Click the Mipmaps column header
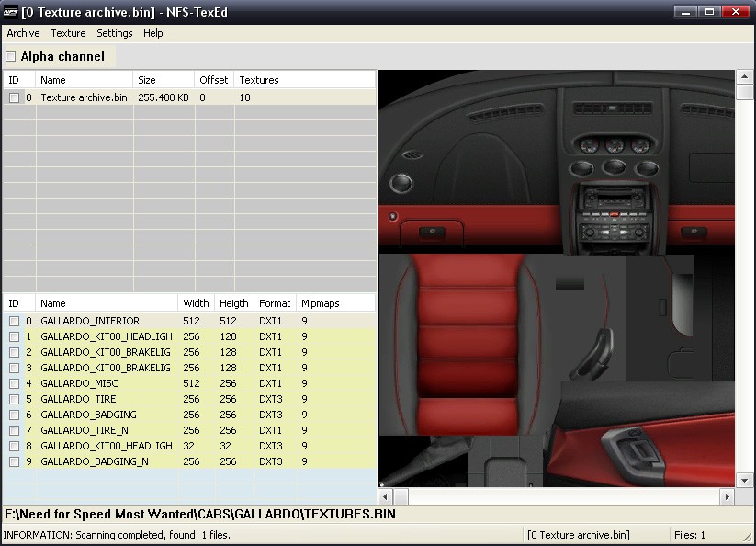Screen dimensions: 756x546 335,303
